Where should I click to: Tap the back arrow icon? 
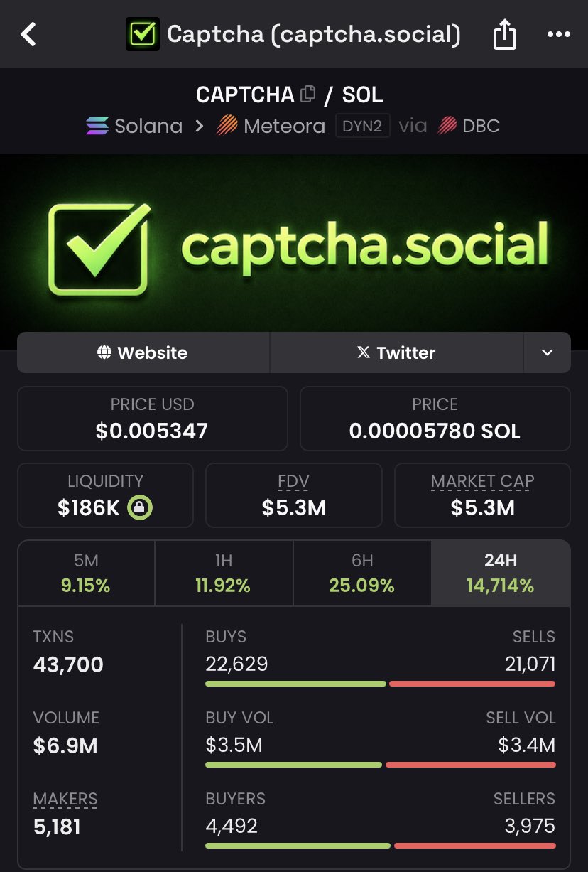28,34
